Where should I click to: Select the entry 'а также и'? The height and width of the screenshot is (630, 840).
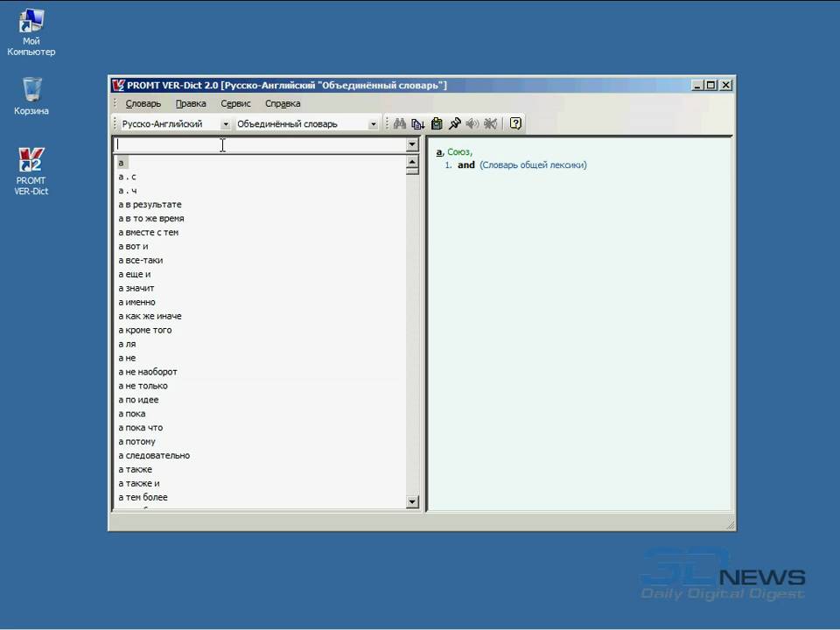139,483
